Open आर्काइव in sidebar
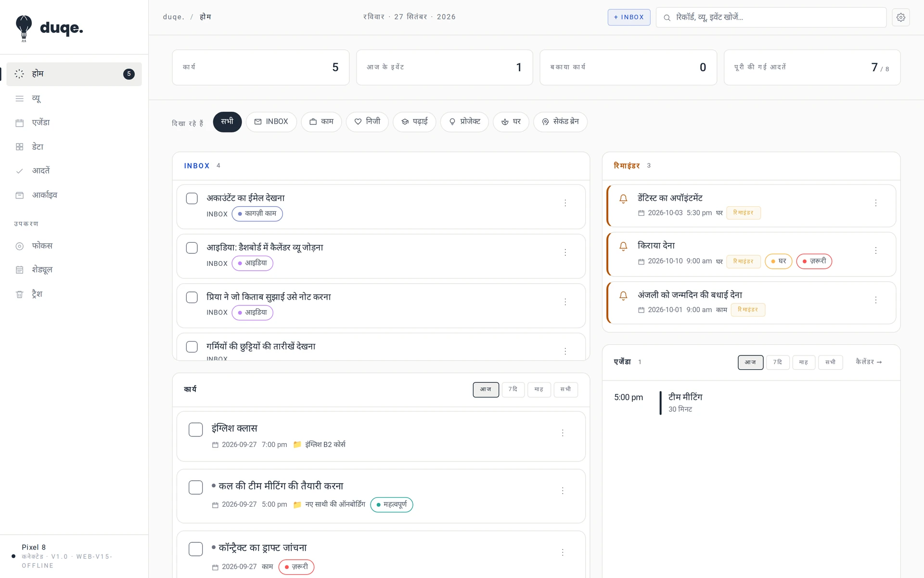This screenshot has height=578, width=924. [x=74, y=195]
